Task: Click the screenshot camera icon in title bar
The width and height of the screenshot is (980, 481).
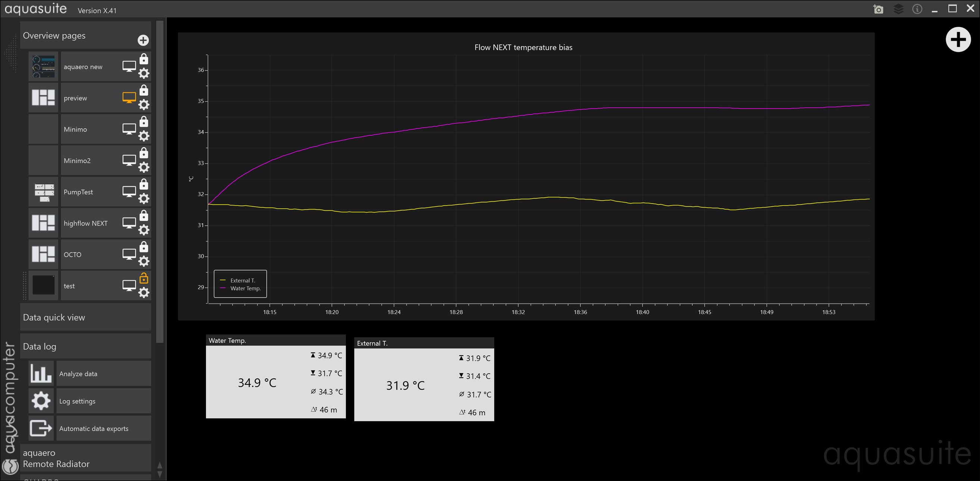Action: (x=878, y=9)
